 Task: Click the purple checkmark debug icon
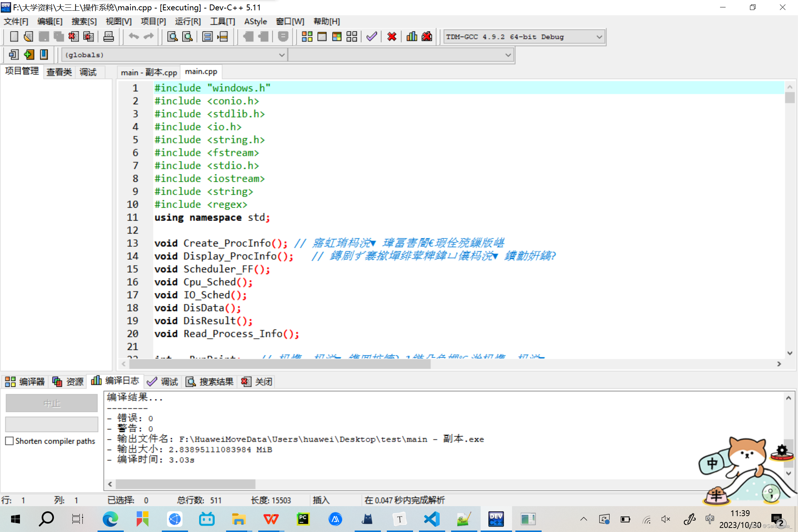372,37
